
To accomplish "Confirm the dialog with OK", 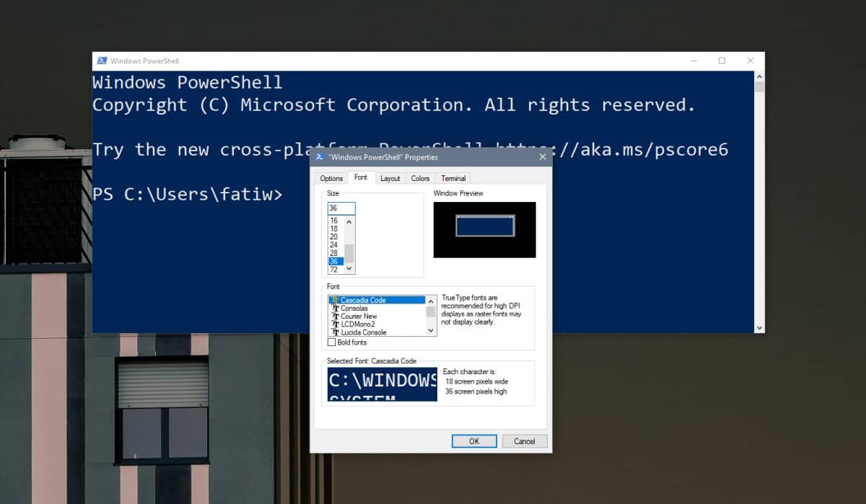I will tap(474, 441).
